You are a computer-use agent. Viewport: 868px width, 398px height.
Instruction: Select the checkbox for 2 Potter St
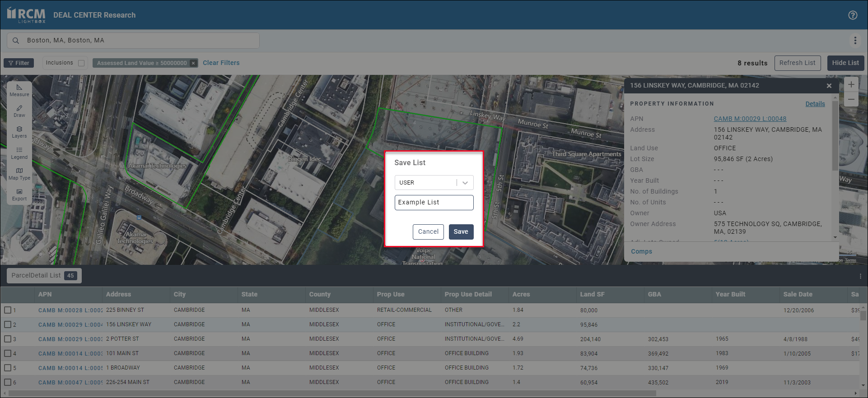[8, 339]
